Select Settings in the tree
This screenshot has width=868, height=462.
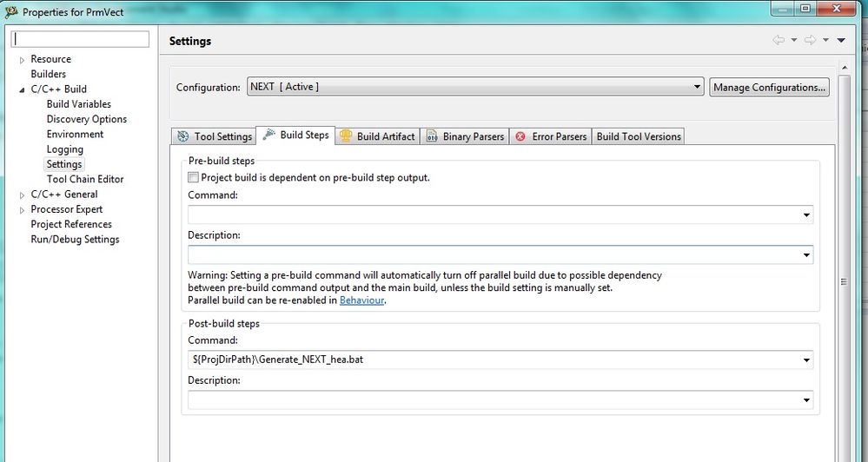pos(64,164)
